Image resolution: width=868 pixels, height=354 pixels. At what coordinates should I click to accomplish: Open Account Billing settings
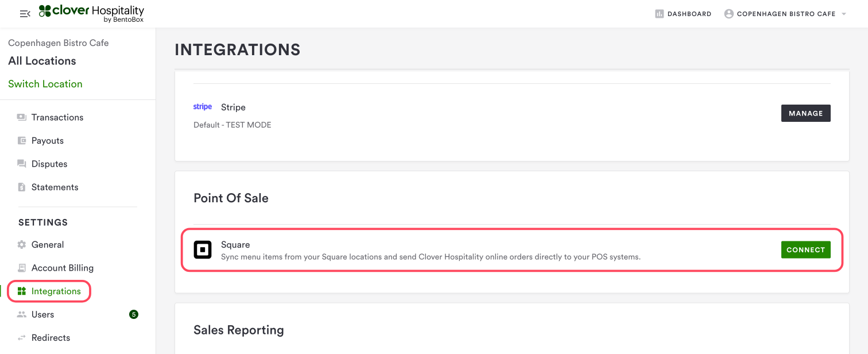pos(62,268)
